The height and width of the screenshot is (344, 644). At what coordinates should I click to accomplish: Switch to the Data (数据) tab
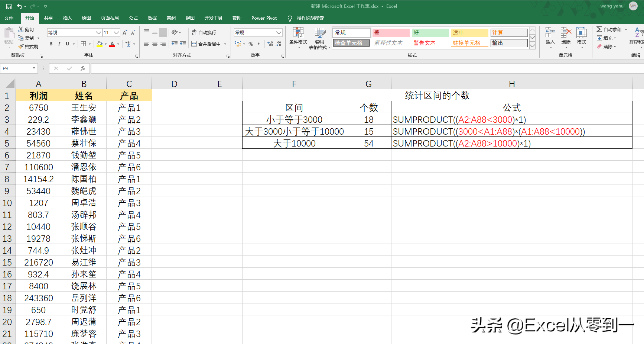point(152,18)
